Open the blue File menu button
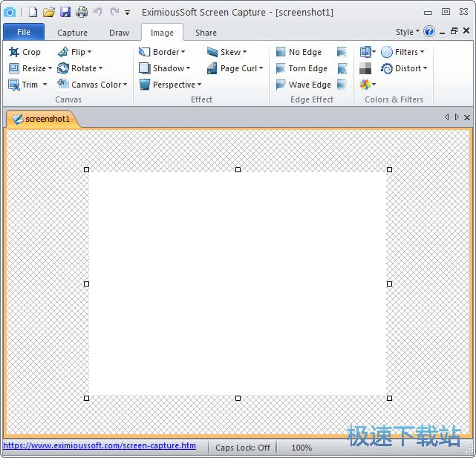 click(x=24, y=32)
